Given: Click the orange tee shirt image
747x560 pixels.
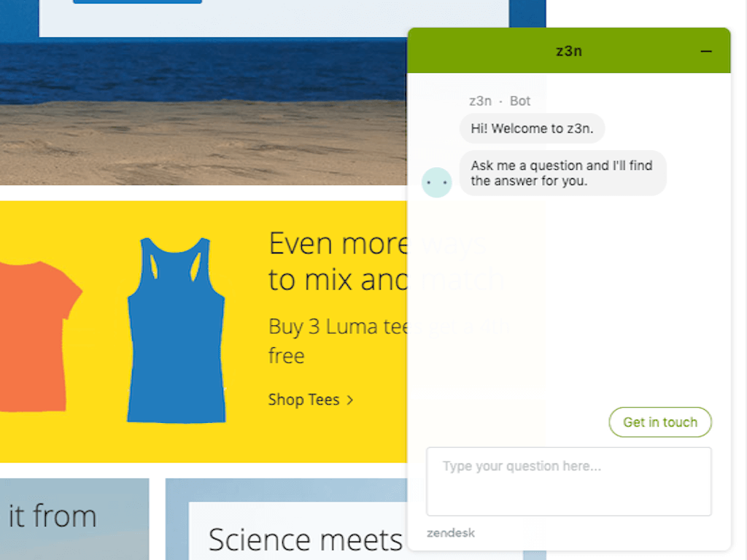Looking at the screenshot, I should [x=39, y=336].
